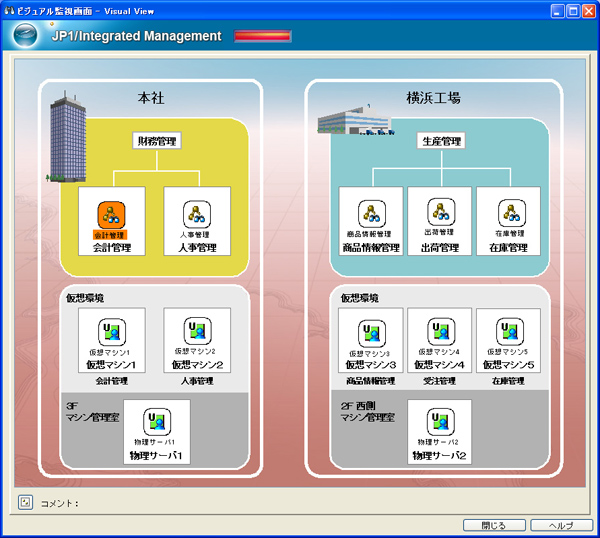This screenshot has width=600, height=538.
Task: Select the 財務管理 label box
Action: click(x=157, y=141)
